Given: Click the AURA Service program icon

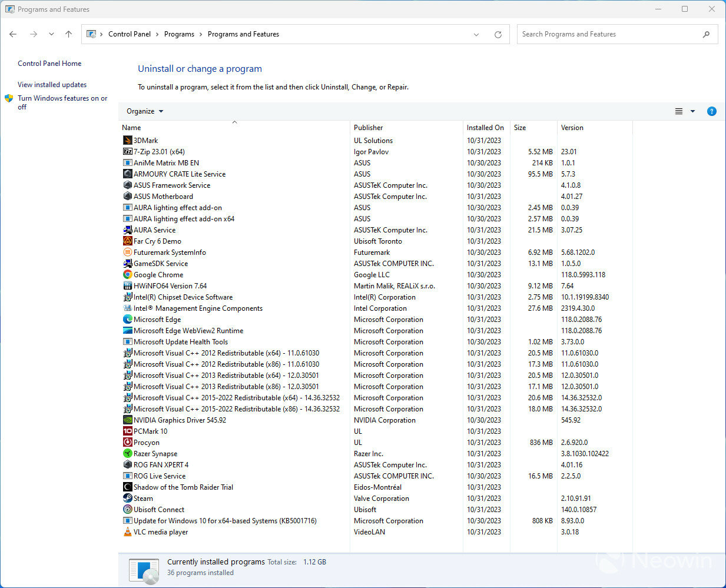Looking at the screenshot, I should 127,230.
